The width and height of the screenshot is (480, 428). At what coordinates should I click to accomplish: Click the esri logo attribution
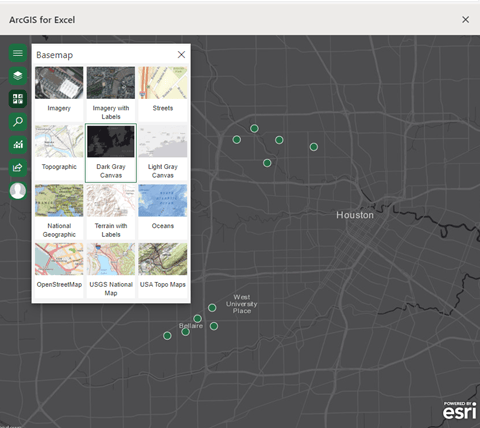click(x=460, y=410)
